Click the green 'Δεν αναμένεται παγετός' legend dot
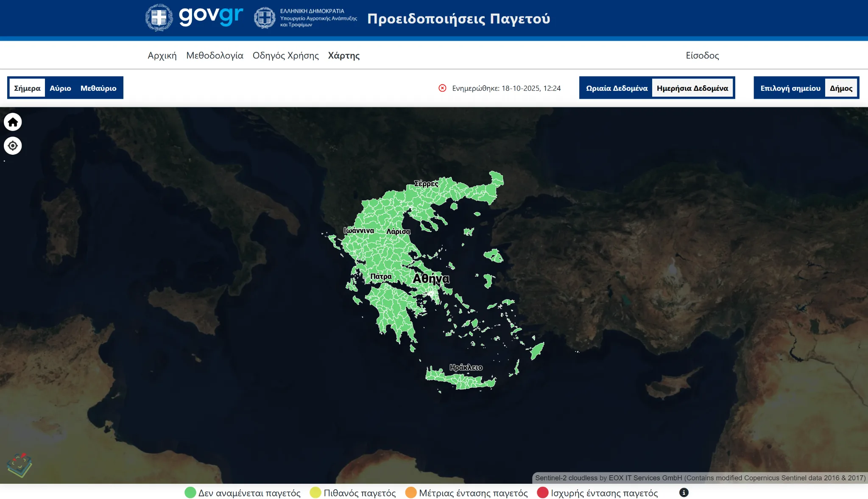Viewport: 868px width, 499px height. coord(190,493)
